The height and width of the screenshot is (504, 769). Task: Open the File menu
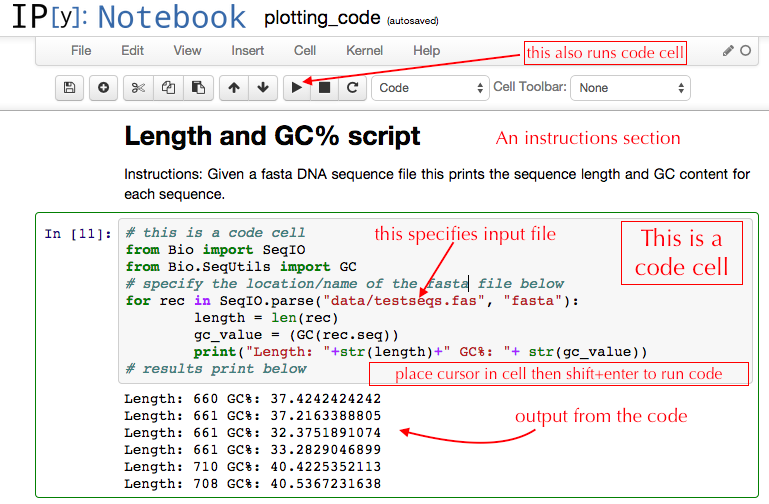[81, 50]
